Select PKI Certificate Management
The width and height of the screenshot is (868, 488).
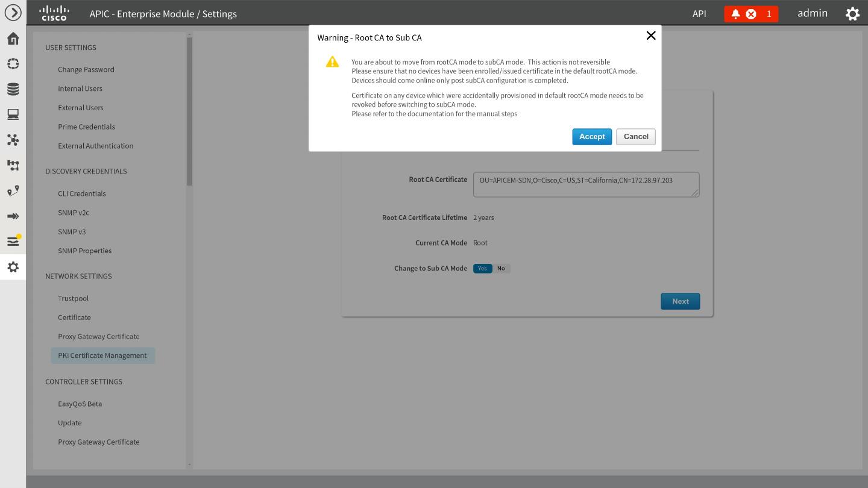(x=102, y=355)
